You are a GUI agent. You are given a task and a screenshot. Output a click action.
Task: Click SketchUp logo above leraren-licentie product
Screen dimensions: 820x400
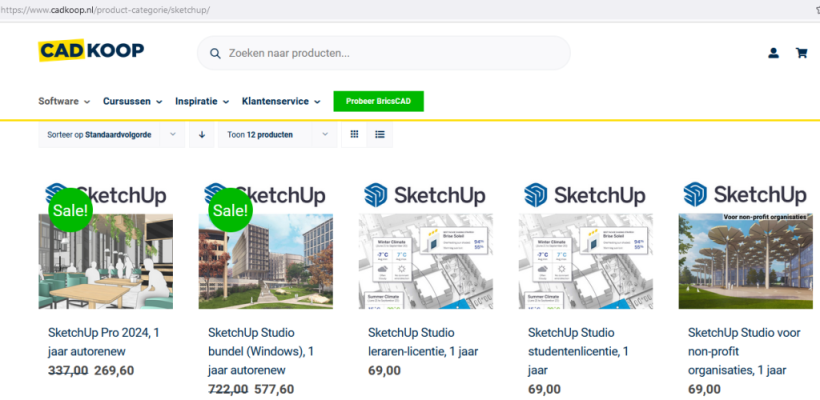tap(425, 195)
